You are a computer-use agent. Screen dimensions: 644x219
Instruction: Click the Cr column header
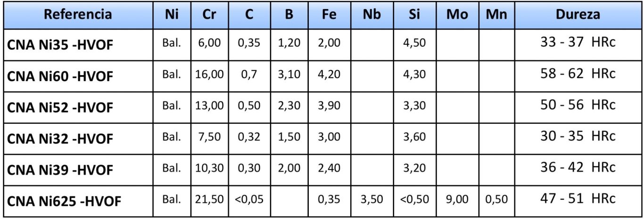click(209, 14)
